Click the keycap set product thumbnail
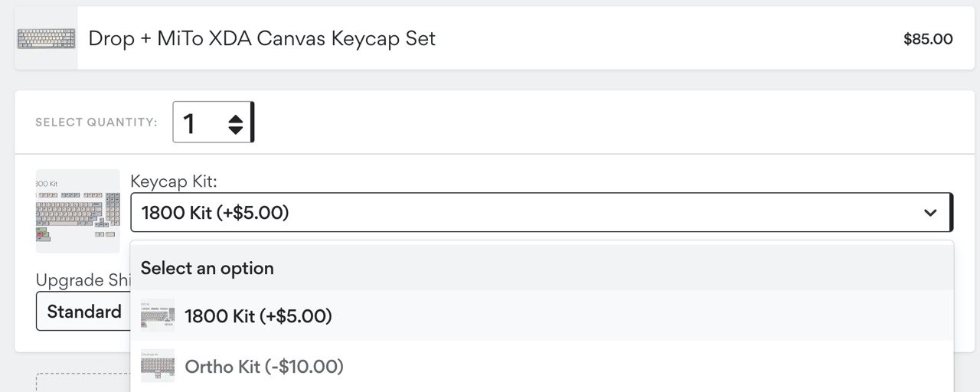The image size is (980, 392). click(46, 38)
